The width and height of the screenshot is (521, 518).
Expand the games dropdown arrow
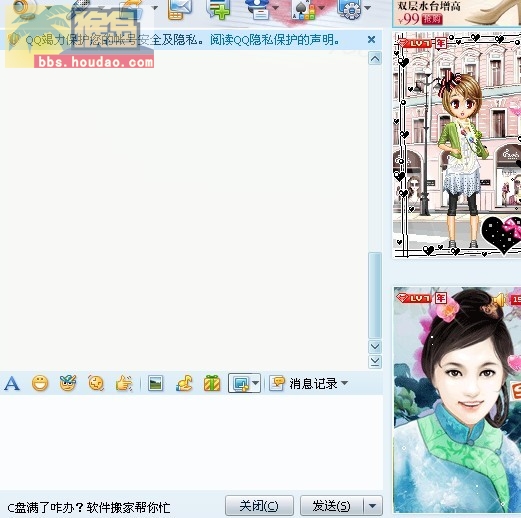pyautogui.click(x=321, y=7)
